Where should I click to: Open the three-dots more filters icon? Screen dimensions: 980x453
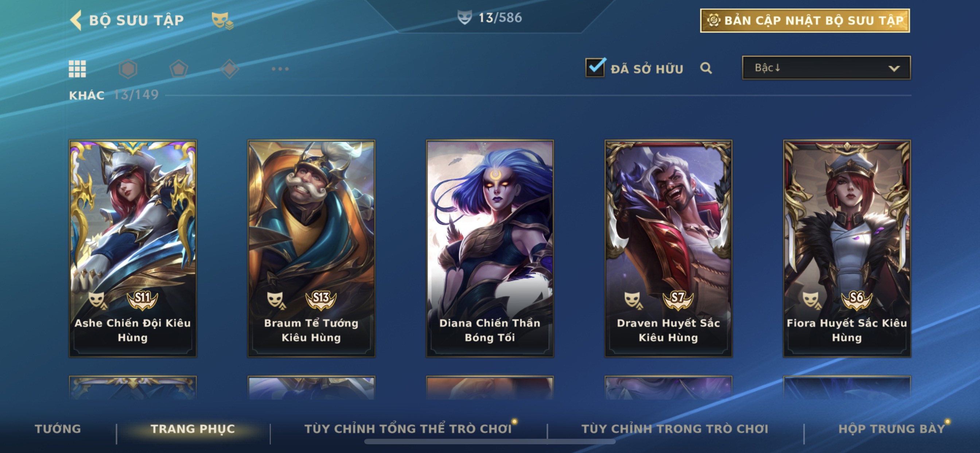280,69
